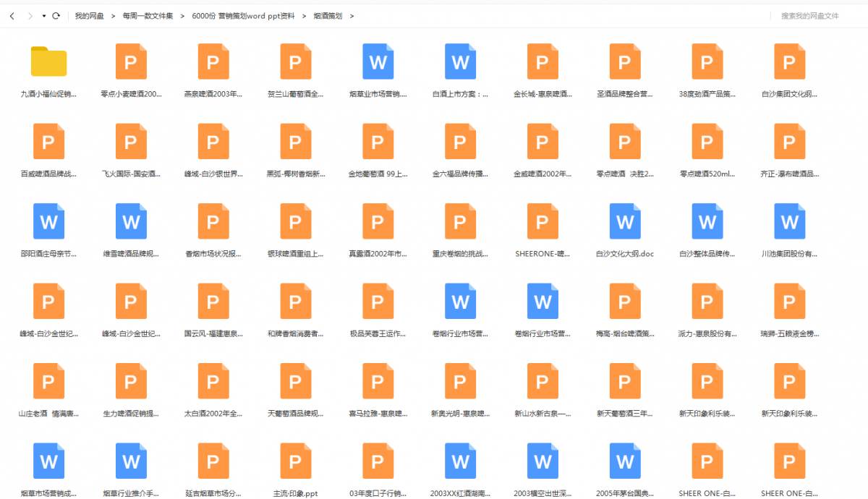
Task: Select file name 2003XX红酒湖南
Action: coord(461,493)
